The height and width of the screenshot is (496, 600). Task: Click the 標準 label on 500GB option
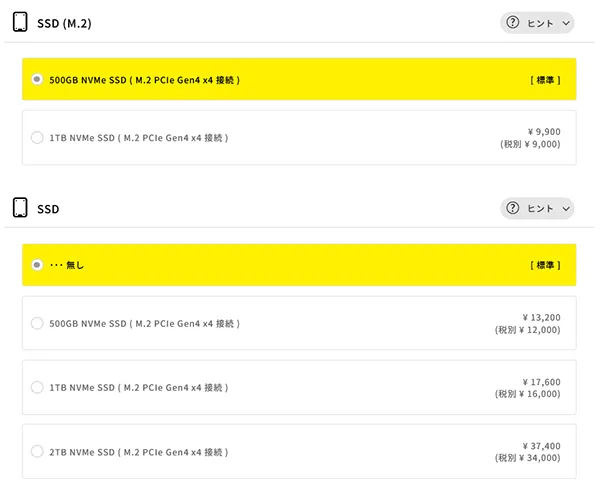[x=545, y=80]
